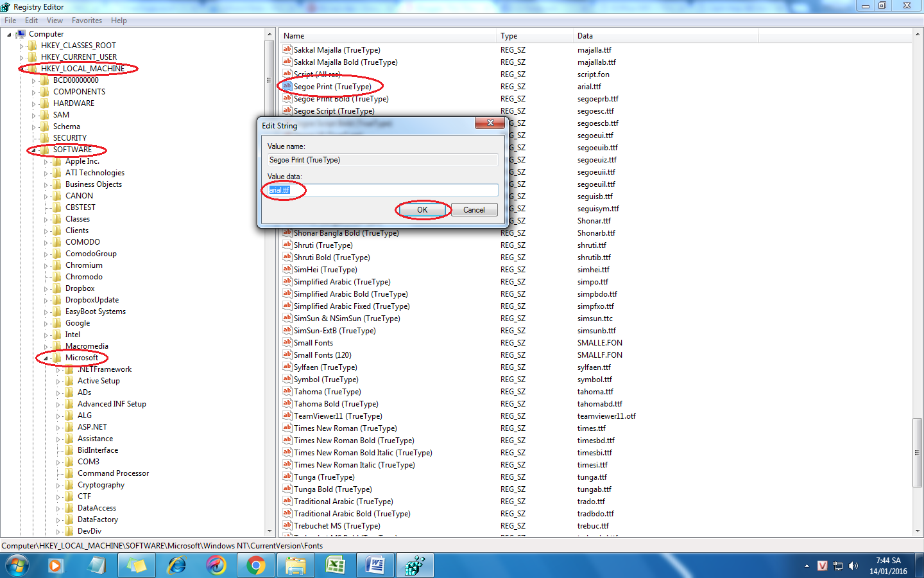Viewport: 924px width, 578px height.
Task: Open the View menu
Action: 55,21
